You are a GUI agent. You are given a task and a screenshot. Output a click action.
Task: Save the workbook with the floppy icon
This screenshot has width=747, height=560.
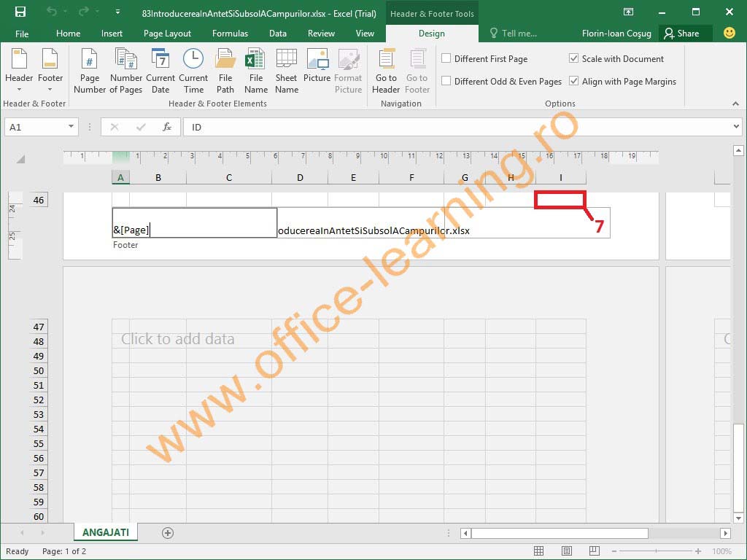[20, 12]
